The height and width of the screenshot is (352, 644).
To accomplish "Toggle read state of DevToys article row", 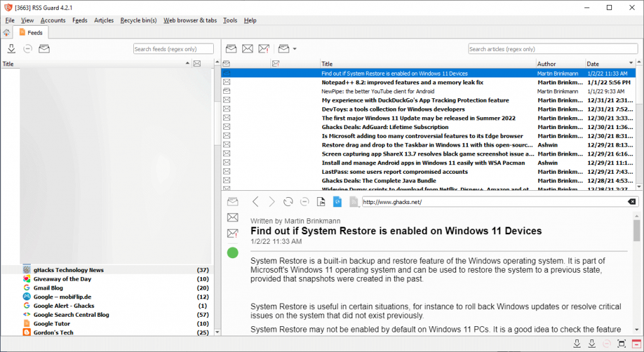I will coord(226,109).
